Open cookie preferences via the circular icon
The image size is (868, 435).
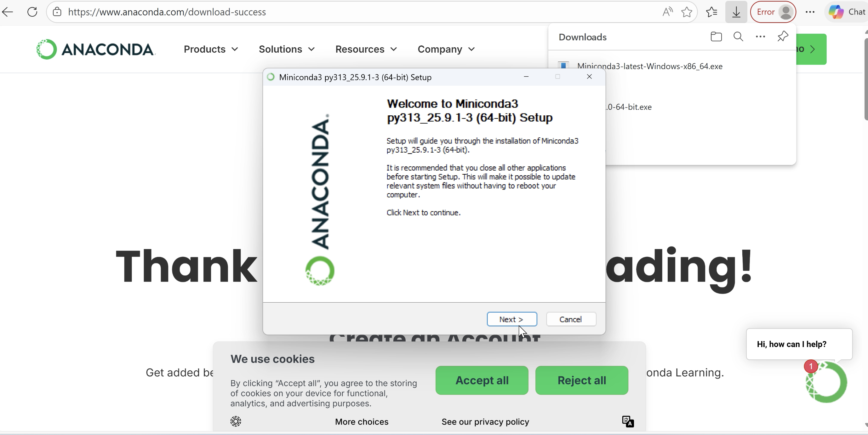[x=236, y=421]
